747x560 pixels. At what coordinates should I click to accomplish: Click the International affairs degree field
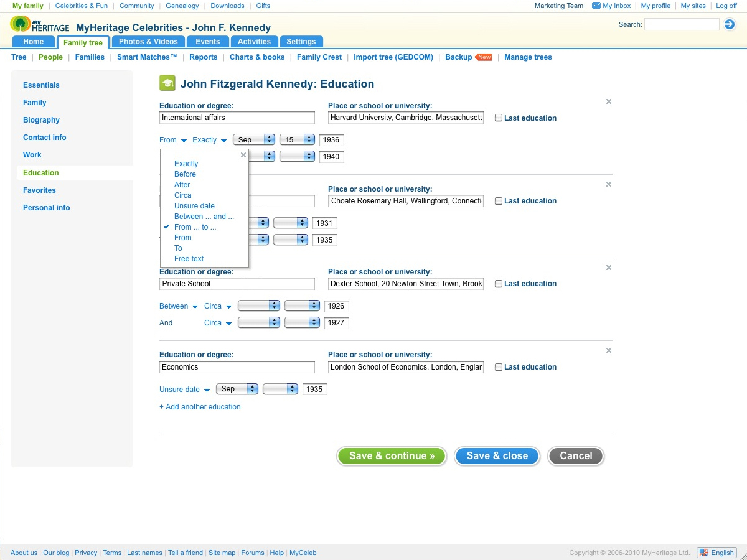(237, 118)
